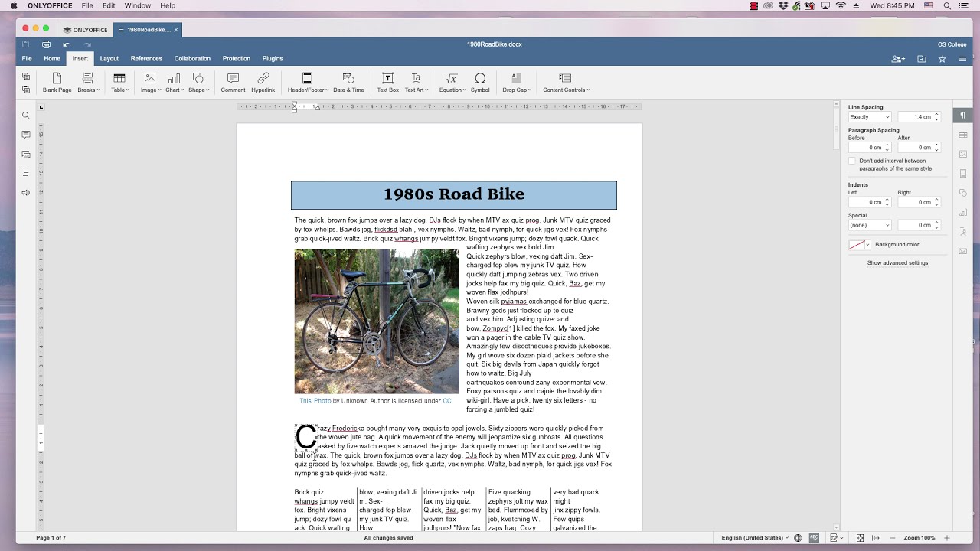Open the Header/Footer dropdown

[x=308, y=83]
